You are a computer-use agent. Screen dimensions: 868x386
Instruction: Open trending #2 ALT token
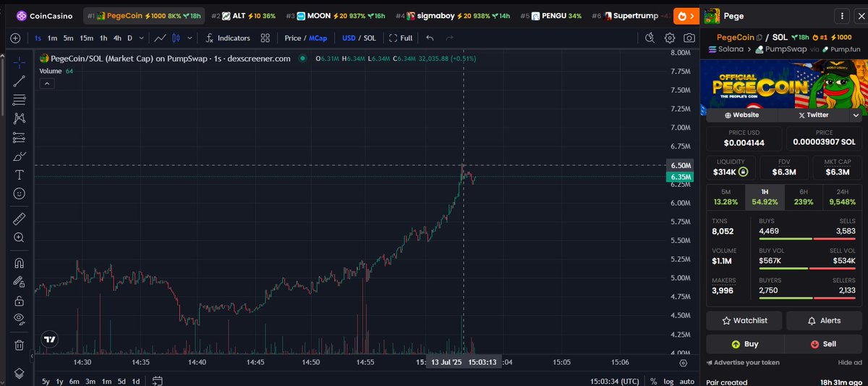243,15
